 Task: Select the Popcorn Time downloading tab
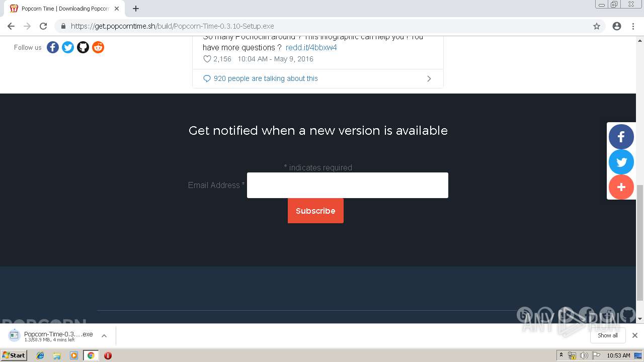(x=64, y=9)
